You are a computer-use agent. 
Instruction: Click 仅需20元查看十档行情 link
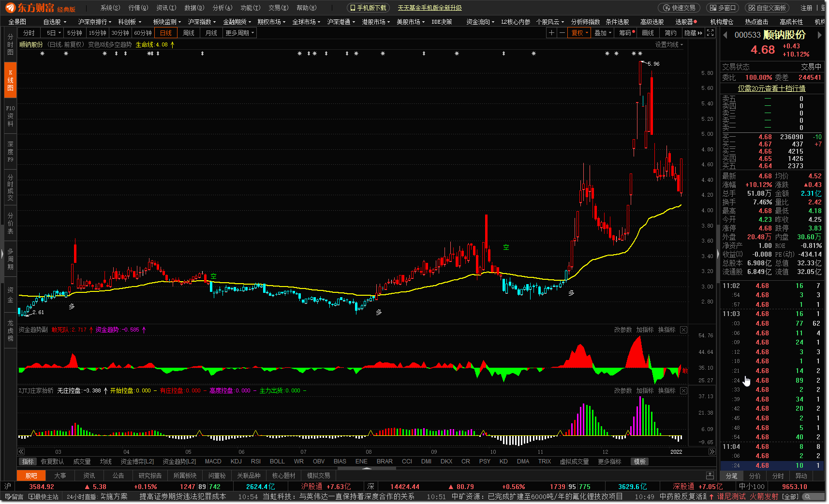(x=772, y=88)
